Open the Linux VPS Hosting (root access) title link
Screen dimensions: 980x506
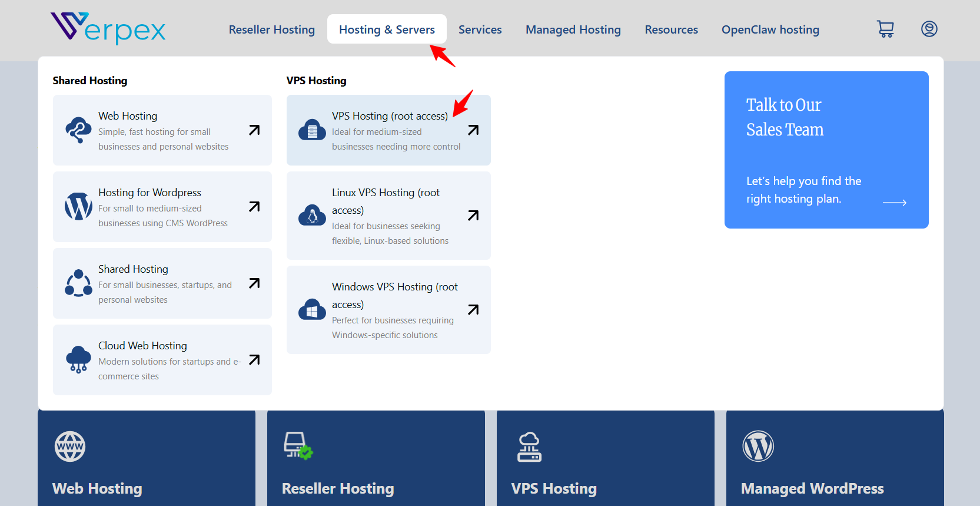point(386,201)
